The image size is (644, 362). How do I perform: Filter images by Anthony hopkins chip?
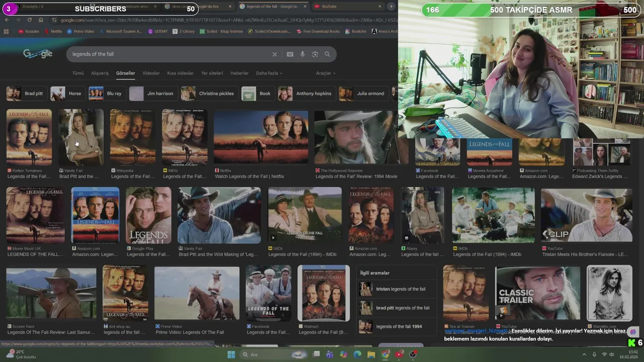click(306, 94)
